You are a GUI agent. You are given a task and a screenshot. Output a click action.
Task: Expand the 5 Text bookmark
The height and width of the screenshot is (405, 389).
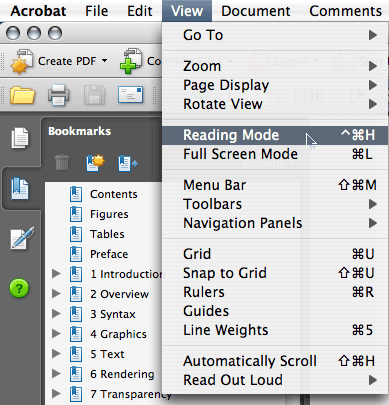(56, 354)
